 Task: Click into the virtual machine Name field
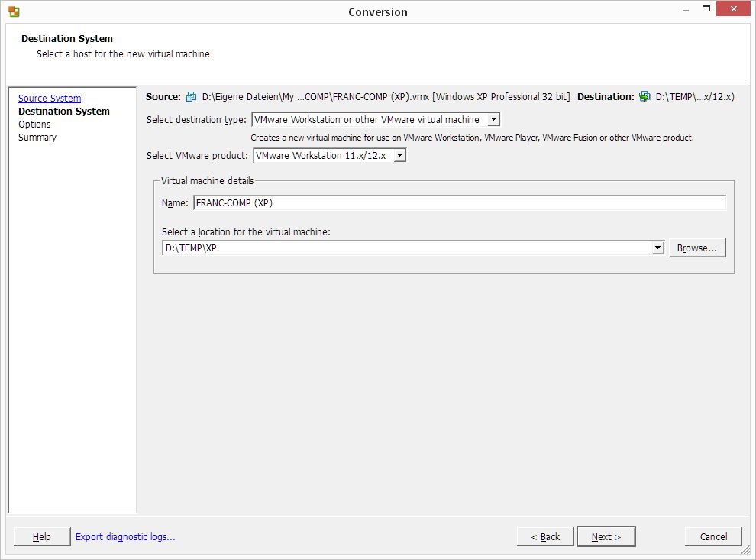[458, 203]
